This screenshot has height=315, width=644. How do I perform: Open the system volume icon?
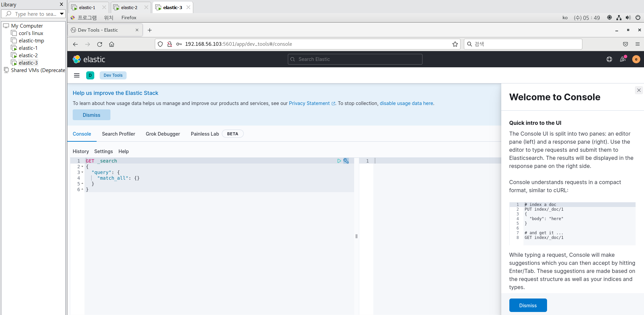click(628, 17)
